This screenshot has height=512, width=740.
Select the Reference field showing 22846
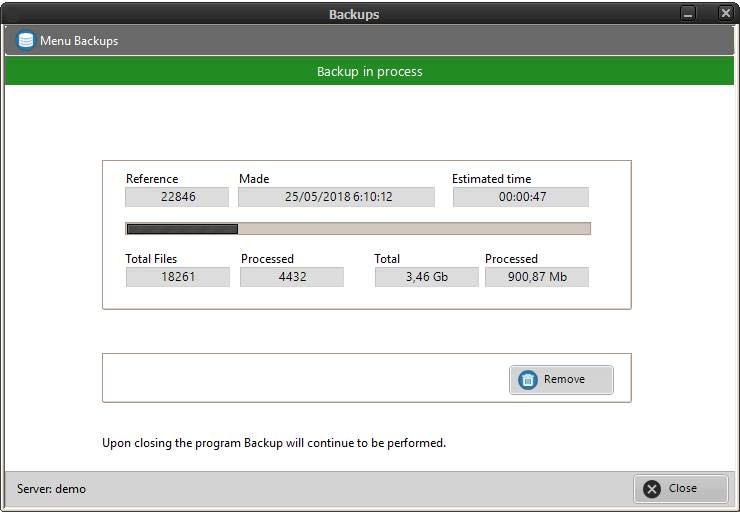(177, 197)
